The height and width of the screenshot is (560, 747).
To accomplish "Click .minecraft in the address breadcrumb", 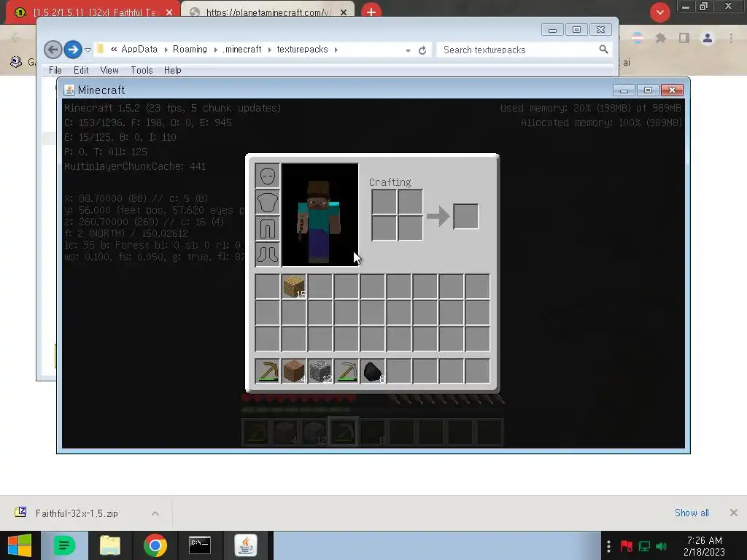I will click(x=242, y=50).
